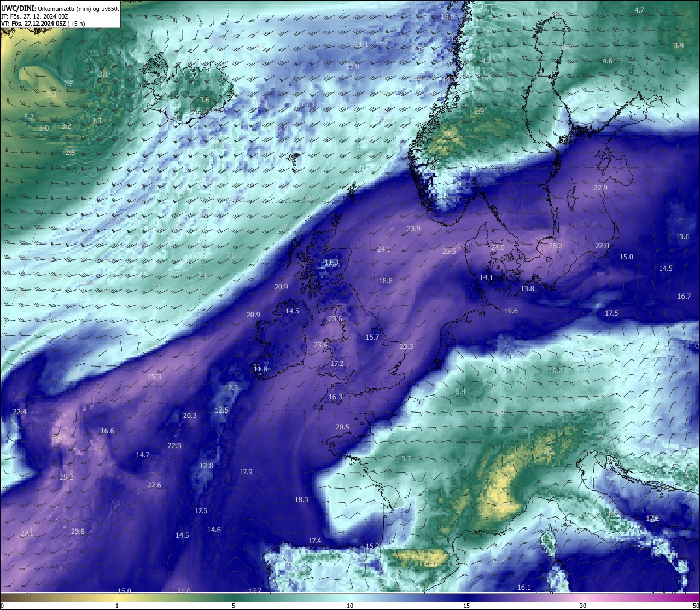The height and width of the screenshot is (610, 700).
Task: Click the 13.6 value on the map
Action: (682, 237)
